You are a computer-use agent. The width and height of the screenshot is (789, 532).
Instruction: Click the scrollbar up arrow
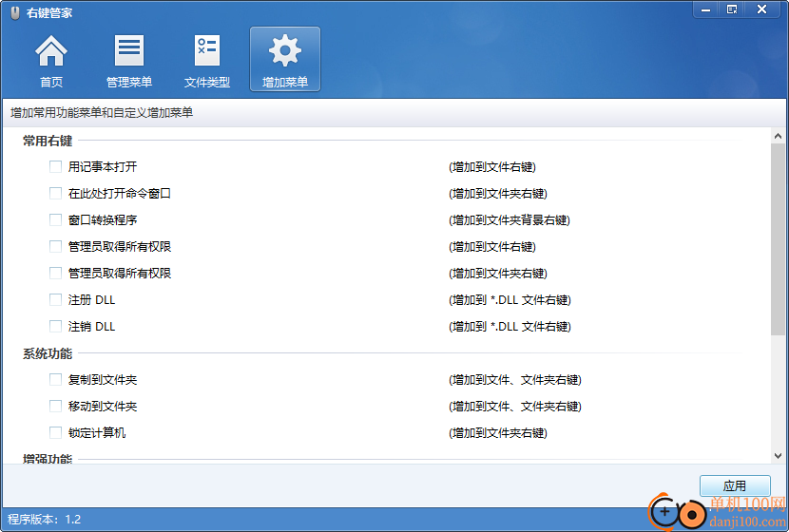click(778, 136)
